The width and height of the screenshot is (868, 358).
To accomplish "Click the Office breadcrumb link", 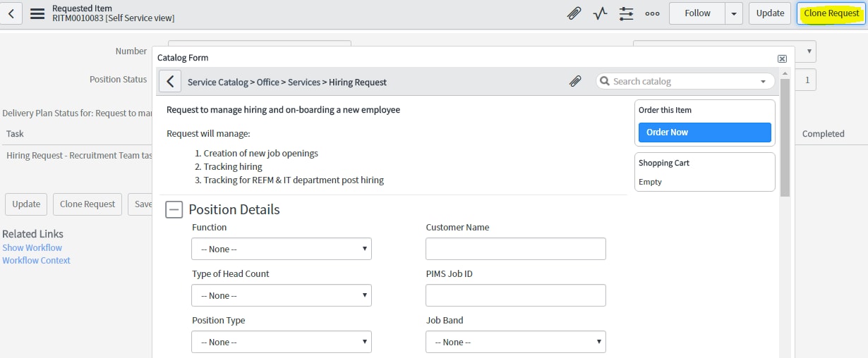I will (x=268, y=82).
